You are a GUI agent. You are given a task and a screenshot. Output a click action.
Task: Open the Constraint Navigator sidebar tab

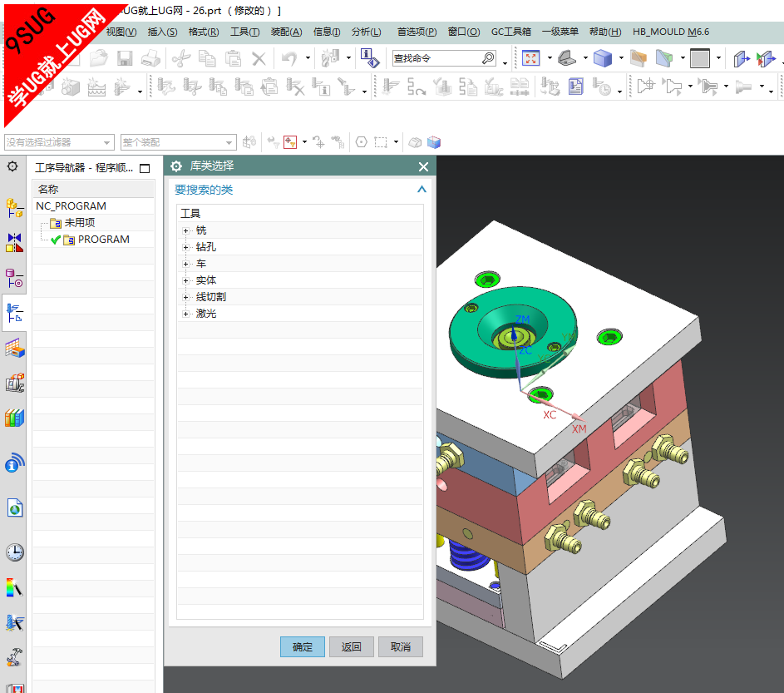point(14,242)
